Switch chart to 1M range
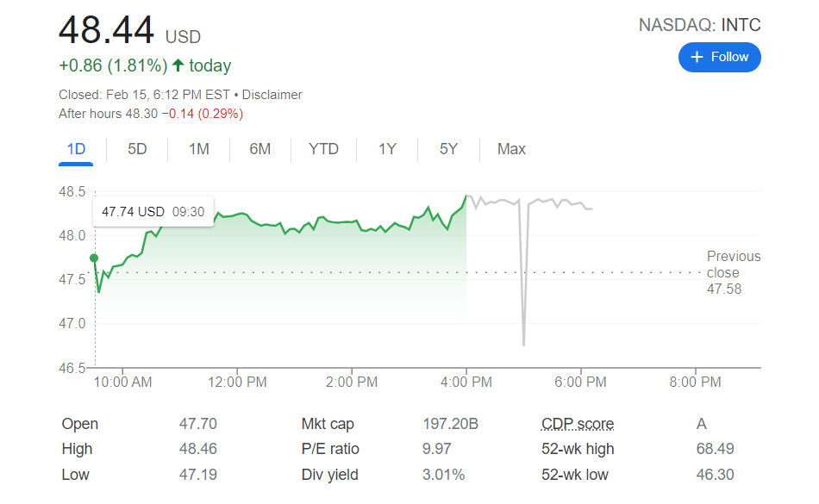Viewport: 819px width, 504px height. coord(199,149)
